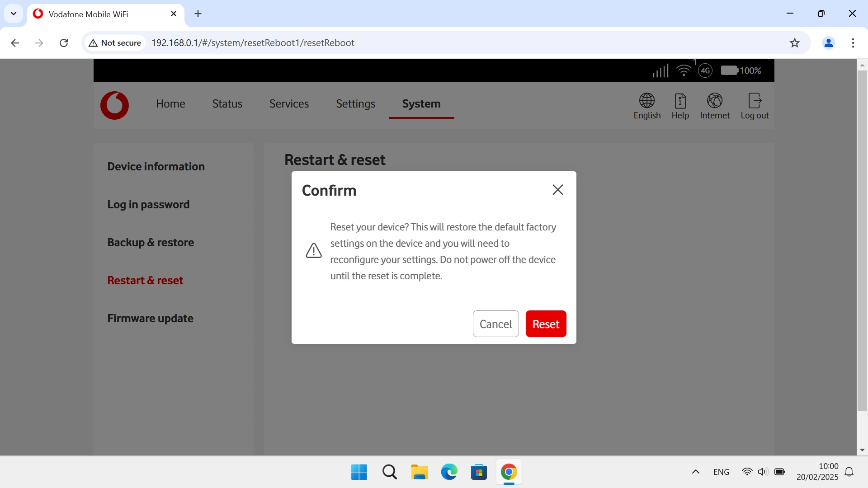Select Backup & restore sidebar item

point(151,242)
